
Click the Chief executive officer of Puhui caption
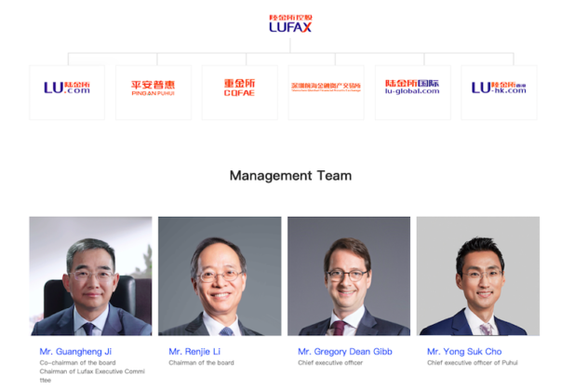coord(473,363)
